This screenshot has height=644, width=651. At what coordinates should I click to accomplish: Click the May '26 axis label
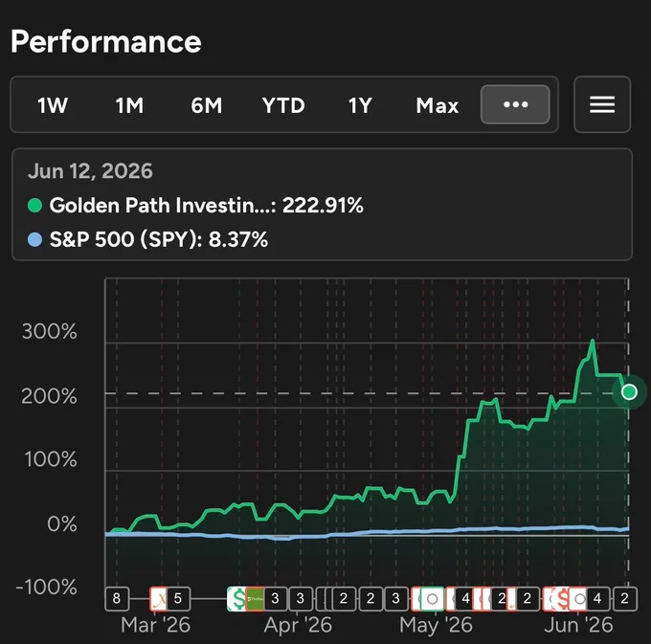[436, 625]
